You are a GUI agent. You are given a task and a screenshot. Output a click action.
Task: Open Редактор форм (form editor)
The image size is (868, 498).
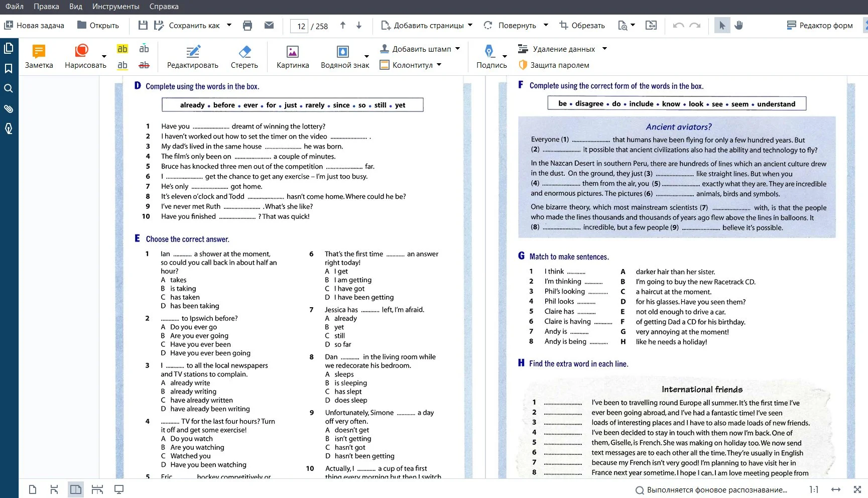pos(820,25)
